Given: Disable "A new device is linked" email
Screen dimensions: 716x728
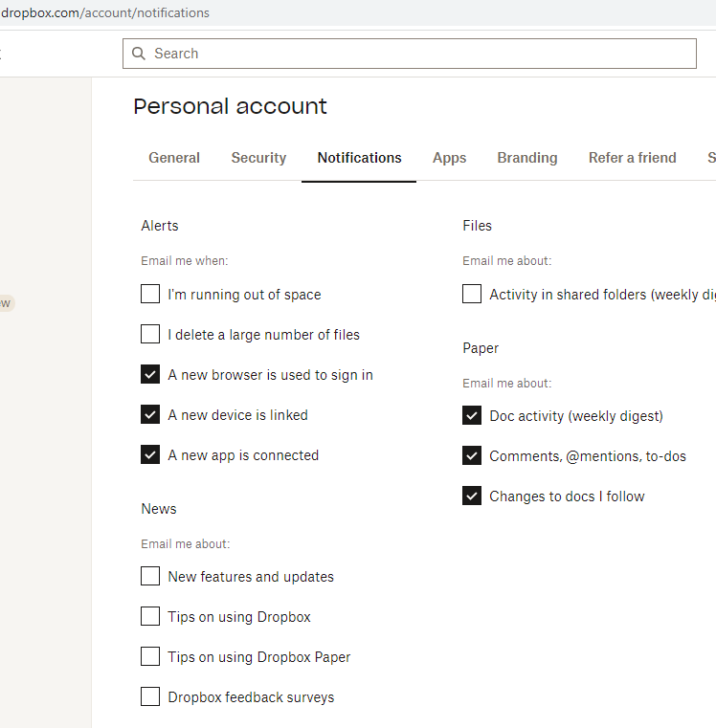Looking at the screenshot, I should [x=150, y=414].
